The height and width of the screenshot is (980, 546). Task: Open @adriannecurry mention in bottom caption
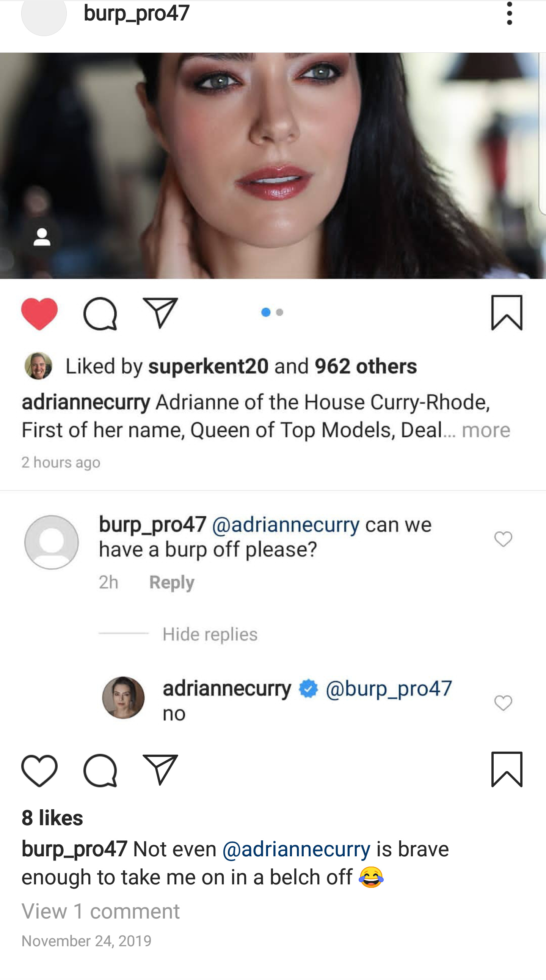pyautogui.click(x=296, y=849)
